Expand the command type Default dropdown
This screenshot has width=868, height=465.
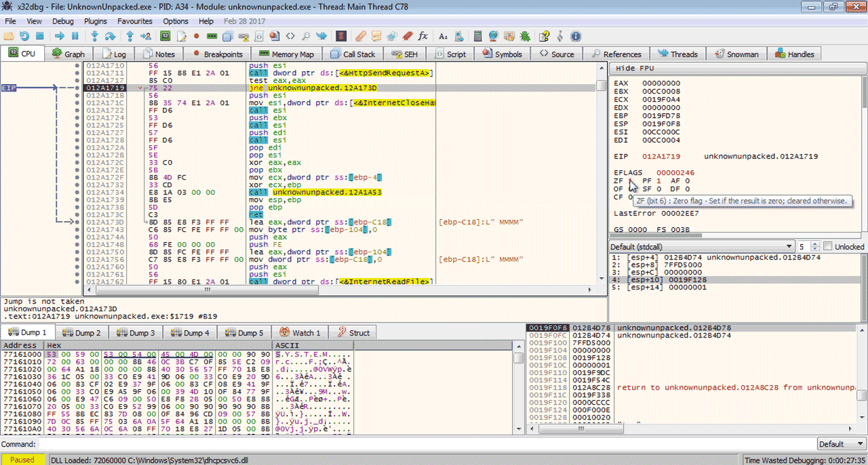(x=840, y=444)
